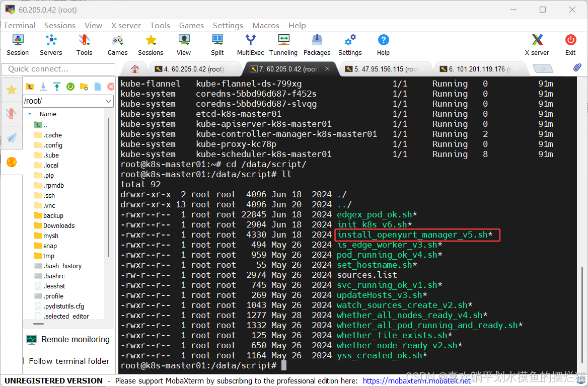This screenshot has width=588, height=387.
Task: Click sources.list in terminal listing
Action: 367,275
